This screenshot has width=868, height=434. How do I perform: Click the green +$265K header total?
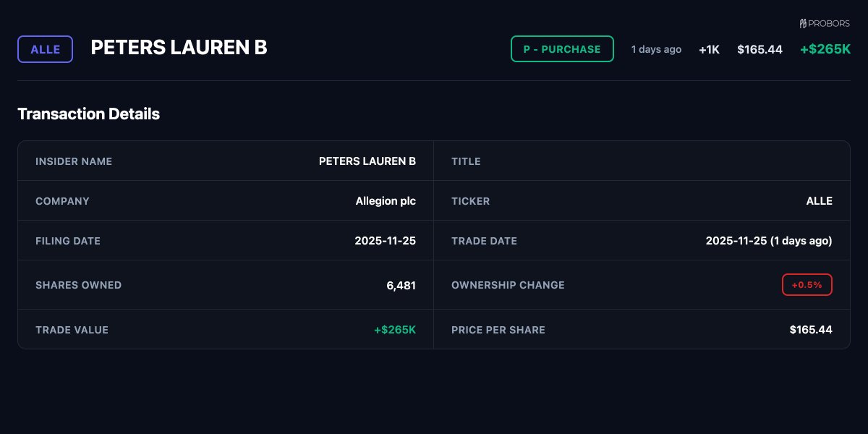pos(825,49)
